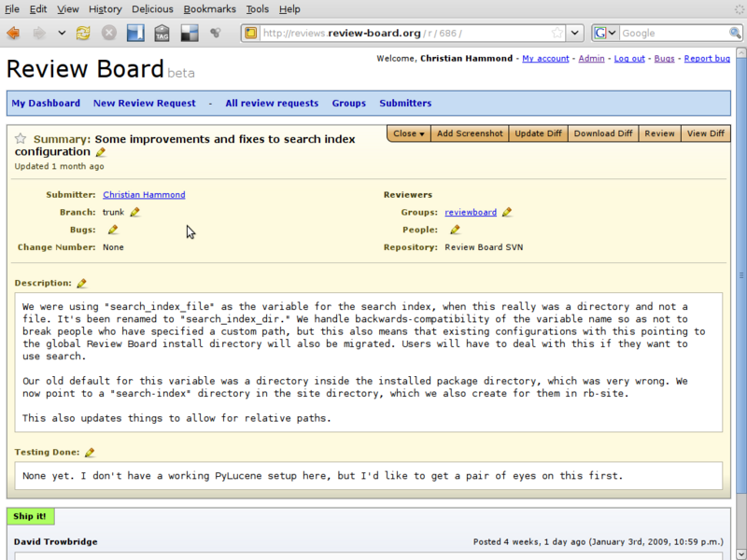This screenshot has height=560, width=747.
Task: Click the Description text block
Action: tap(368, 362)
